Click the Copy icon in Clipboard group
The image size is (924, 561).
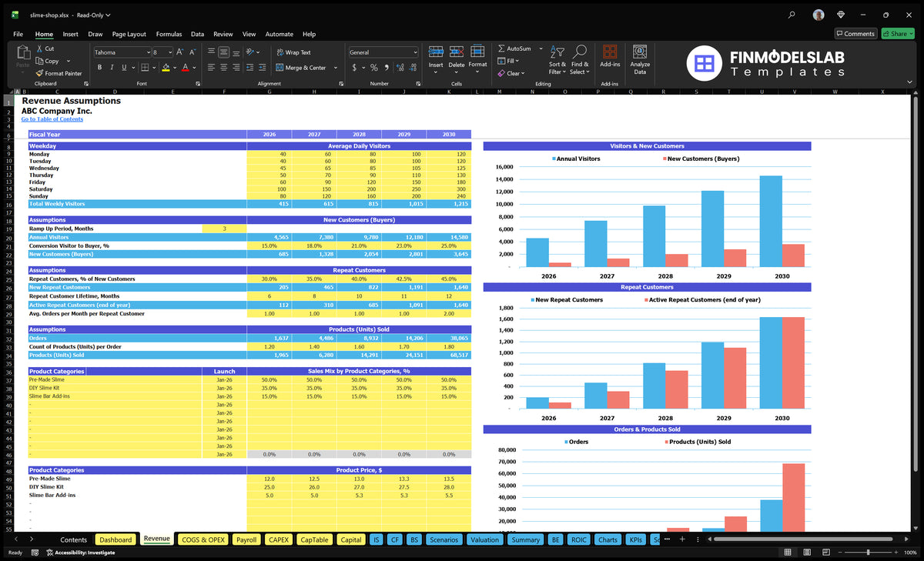[x=39, y=61]
